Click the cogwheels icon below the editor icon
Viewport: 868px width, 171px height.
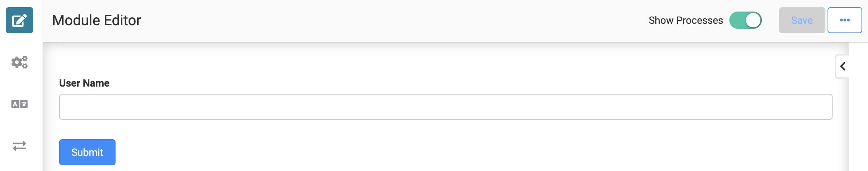[19, 62]
